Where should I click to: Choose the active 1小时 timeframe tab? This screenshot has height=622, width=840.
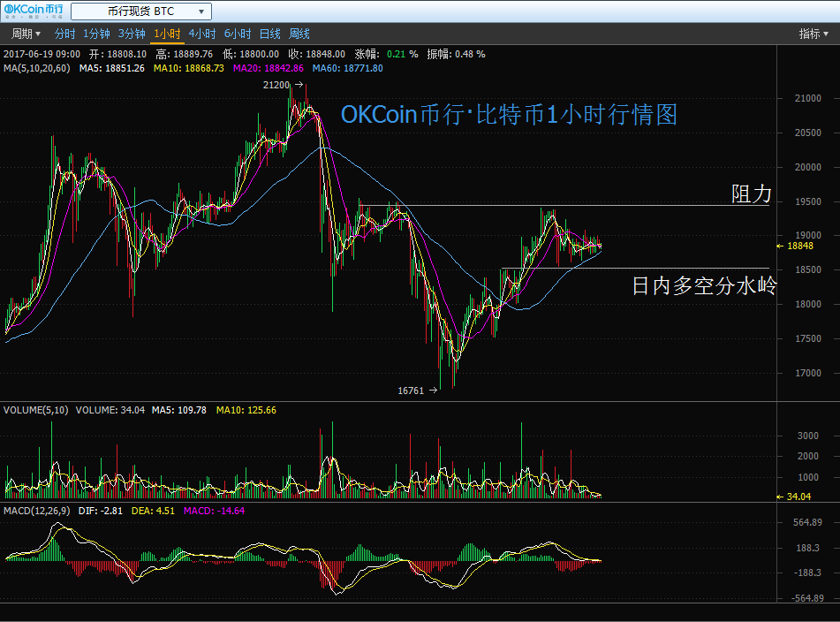tap(167, 34)
